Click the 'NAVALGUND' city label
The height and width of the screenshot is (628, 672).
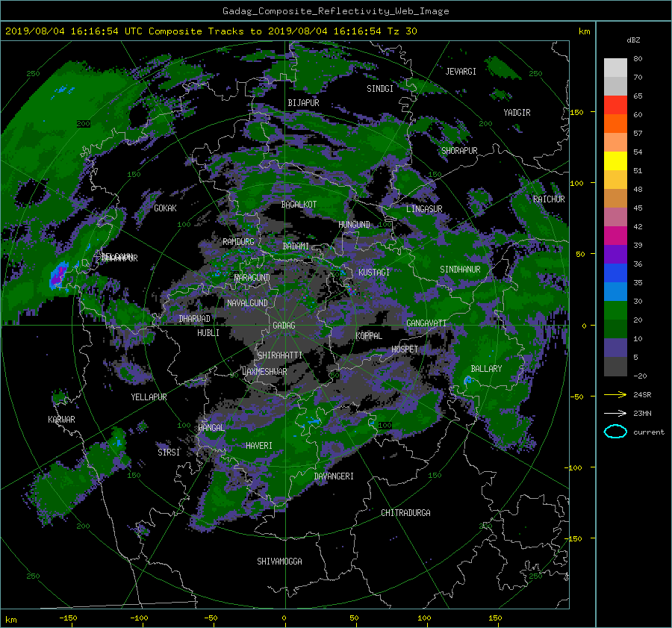coord(247,303)
